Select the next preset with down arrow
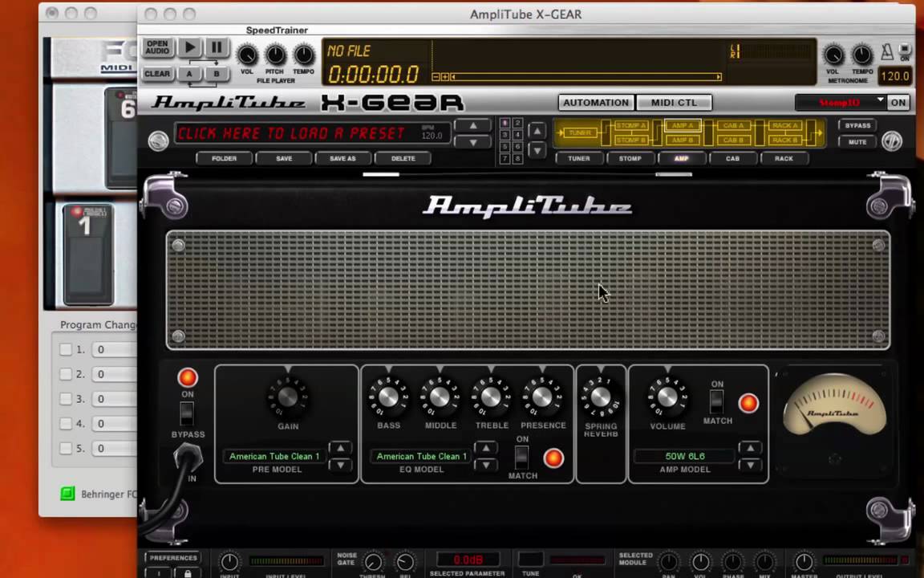This screenshot has height=578, width=924. [473, 142]
